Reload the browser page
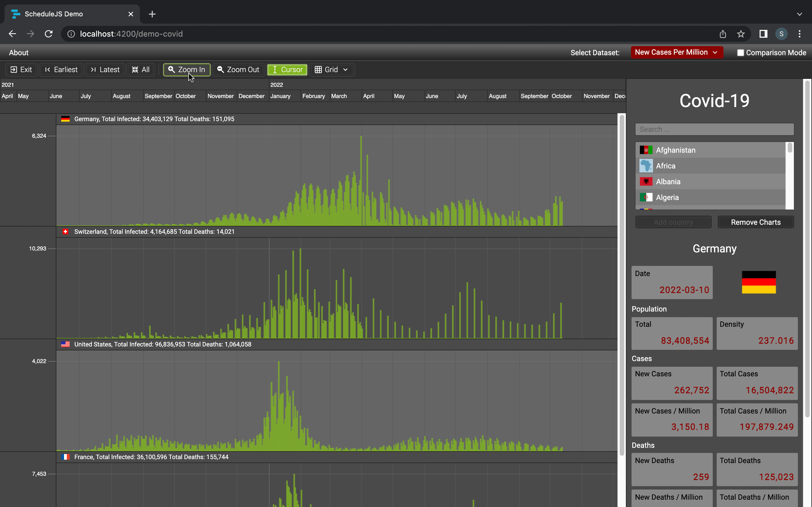Screen dimensions: 812x507 coord(49,34)
